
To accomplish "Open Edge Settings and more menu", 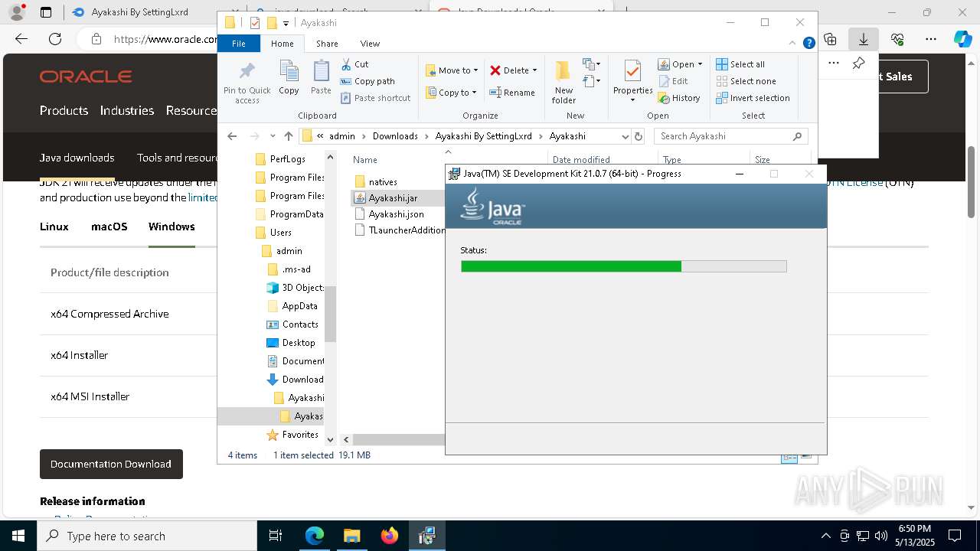I will [x=930, y=39].
